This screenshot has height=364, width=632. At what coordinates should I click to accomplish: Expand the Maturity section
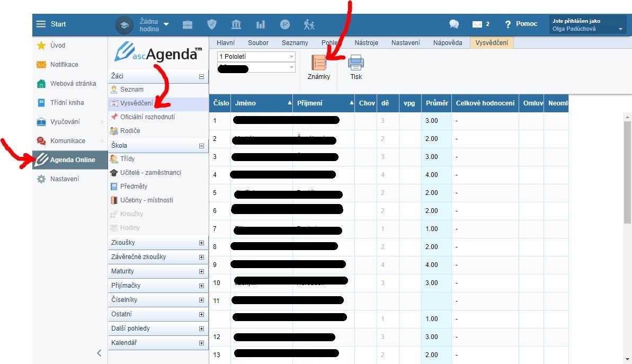[201, 271]
